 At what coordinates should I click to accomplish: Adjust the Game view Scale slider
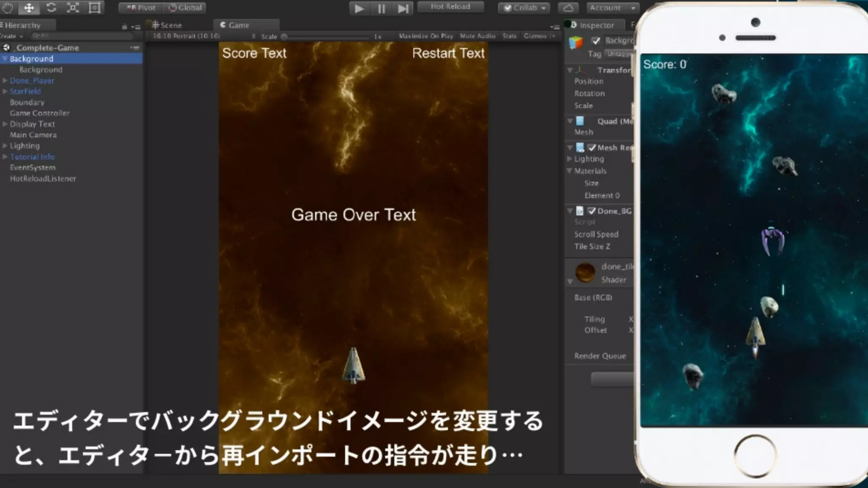[284, 37]
